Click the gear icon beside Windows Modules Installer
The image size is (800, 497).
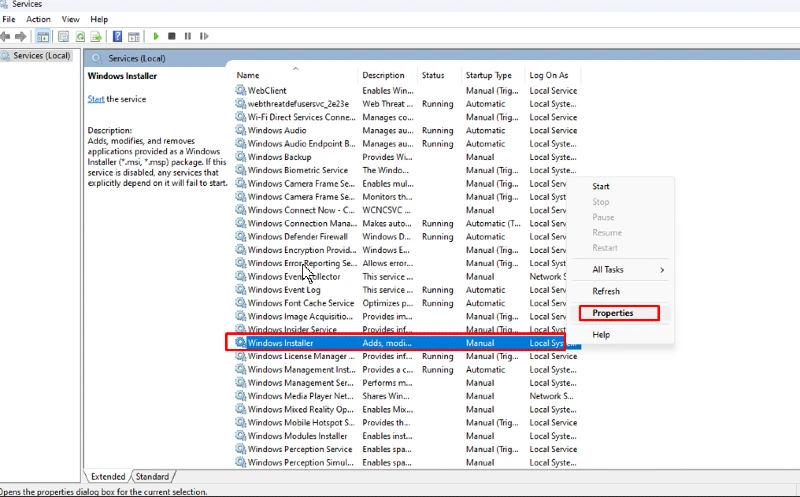pyautogui.click(x=240, y=436)
